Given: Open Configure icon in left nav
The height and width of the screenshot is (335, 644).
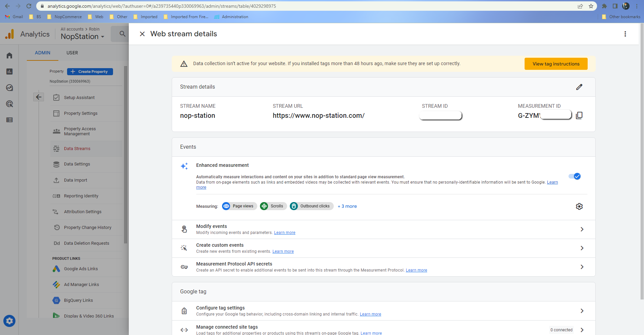Looking at the screenshot, I should [9, 120].
